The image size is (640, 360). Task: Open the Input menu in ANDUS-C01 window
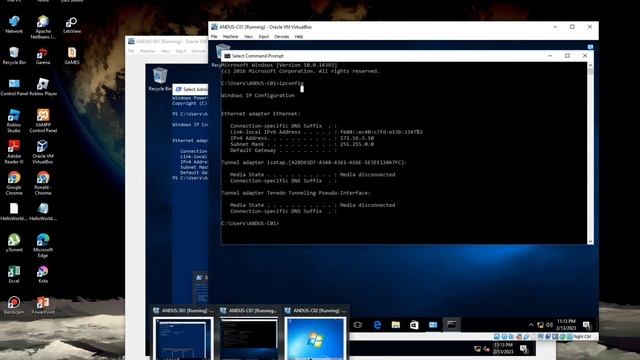tap(264, 37)
